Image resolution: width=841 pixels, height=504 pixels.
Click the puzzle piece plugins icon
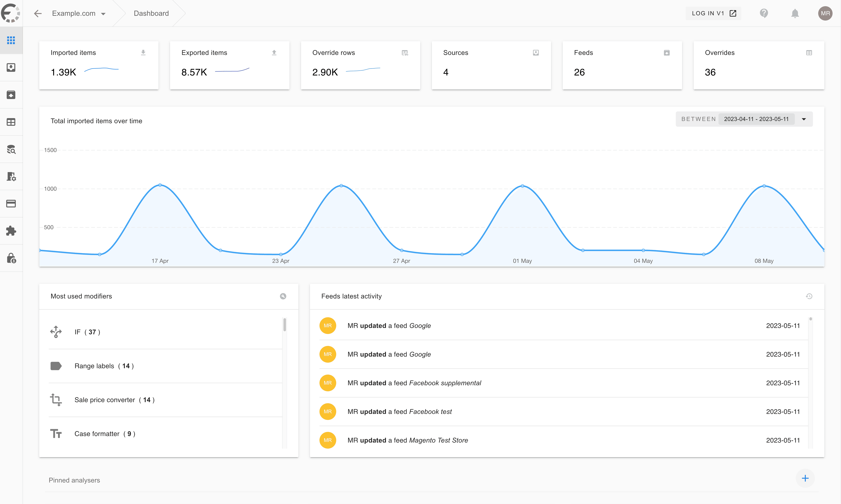point(11,231)
